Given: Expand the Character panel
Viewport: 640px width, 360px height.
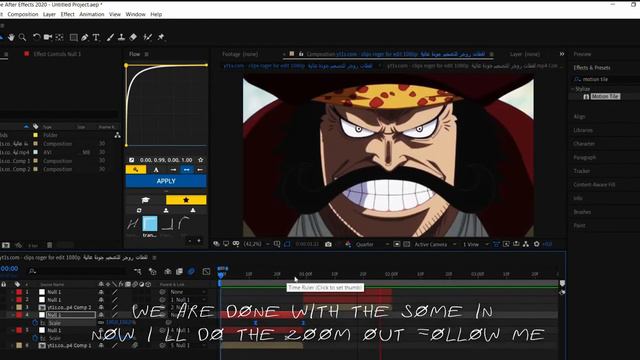Looking at the screenshot, I should click(584, 144).
